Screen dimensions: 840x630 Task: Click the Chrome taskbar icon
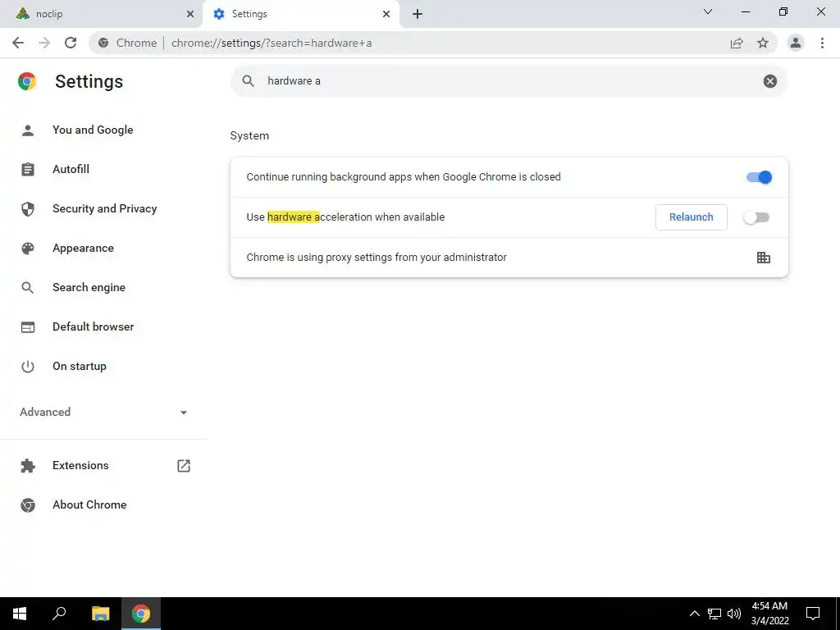[x=141, y=614]
